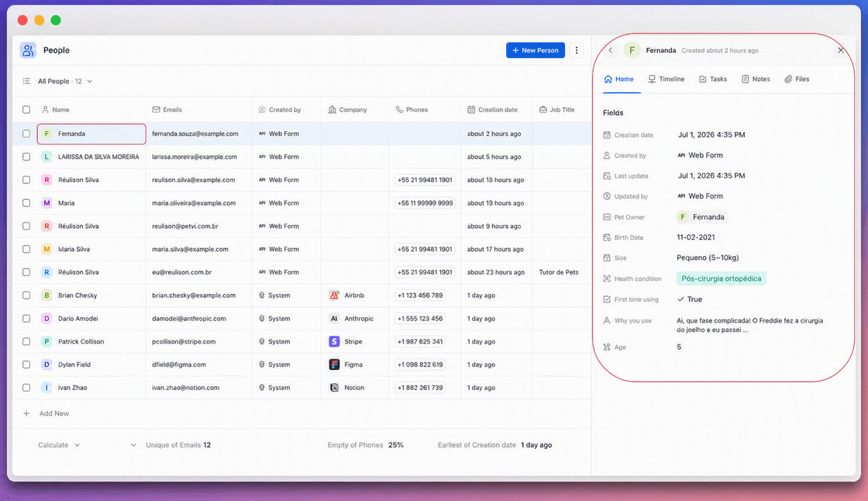Screen dimensions: 868x501
Task: Check the box for Brian Chesky's row
Action: [x=26, y=295]
